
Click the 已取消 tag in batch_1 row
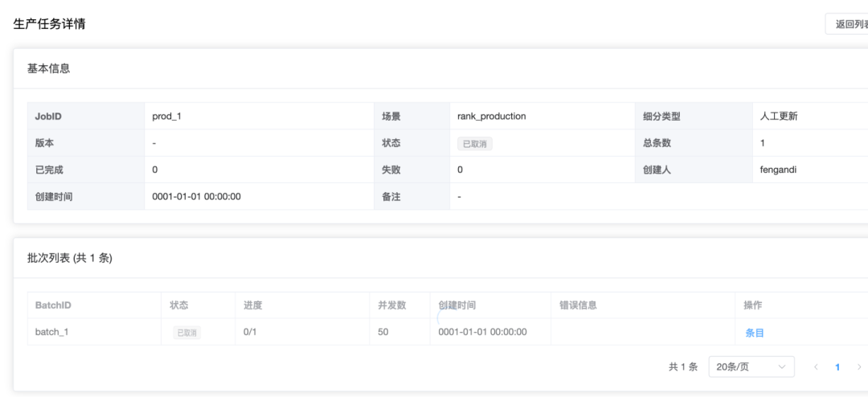point(186,333)
